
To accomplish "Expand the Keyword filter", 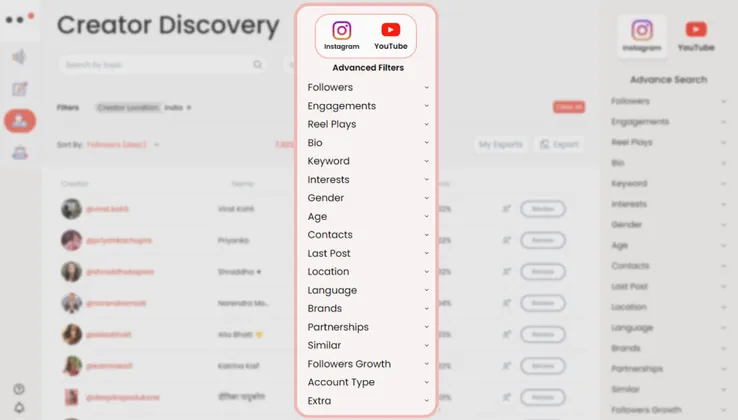I will click(x=368, y=161).
